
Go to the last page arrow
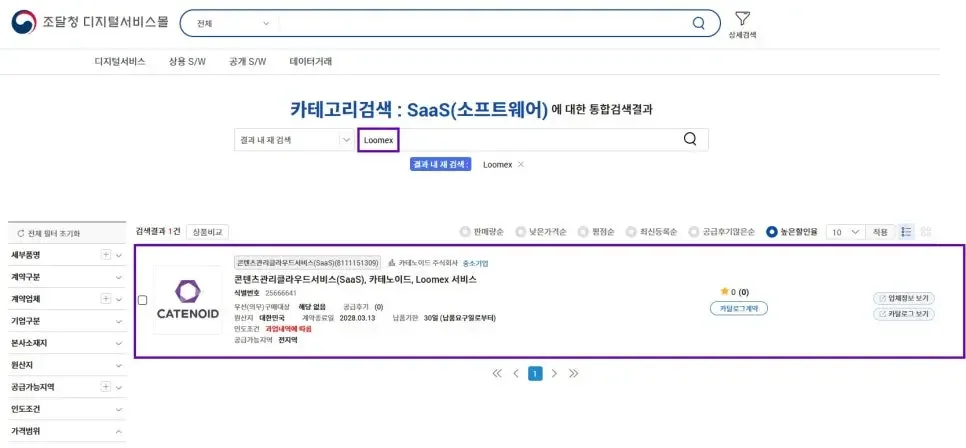(x=573, y=373)
